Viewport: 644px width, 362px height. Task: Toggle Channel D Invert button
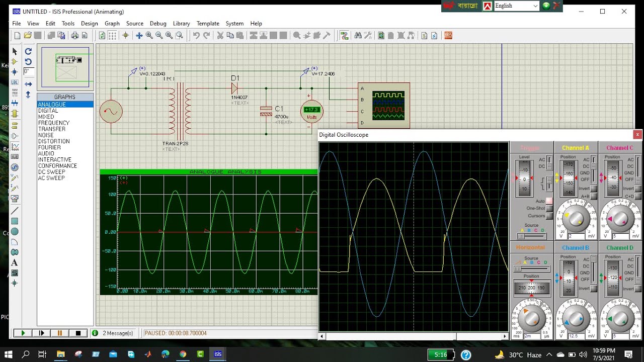click(x=638, y=289)
